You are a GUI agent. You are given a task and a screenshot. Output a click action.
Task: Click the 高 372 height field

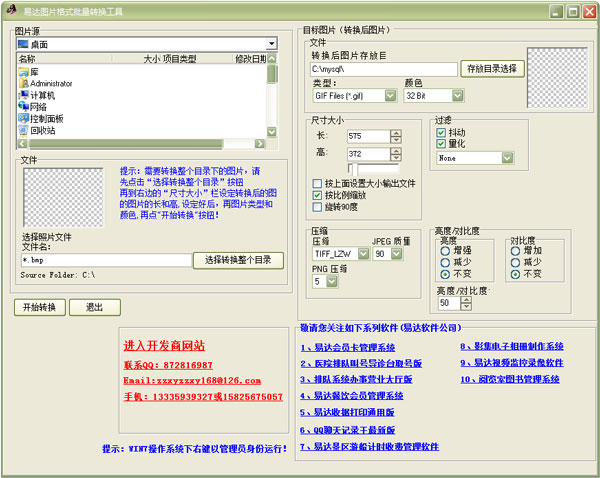coord(368,154)
